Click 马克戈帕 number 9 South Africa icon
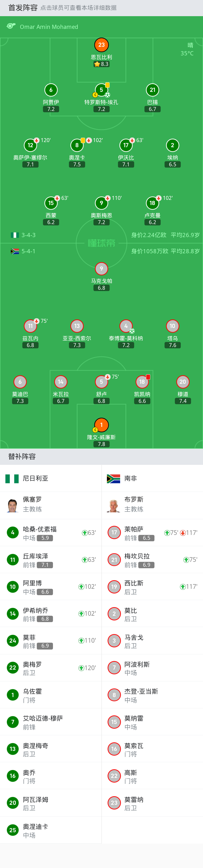The height and width of the screenshot is (868, 203). pyautogui.click(x=101, y=268)
